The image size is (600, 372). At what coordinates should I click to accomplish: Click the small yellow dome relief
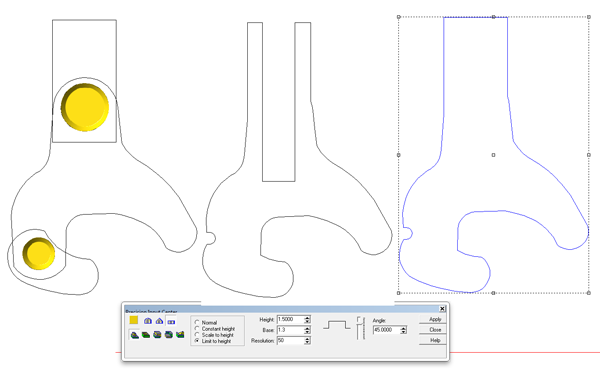click(x=39, y=254)
